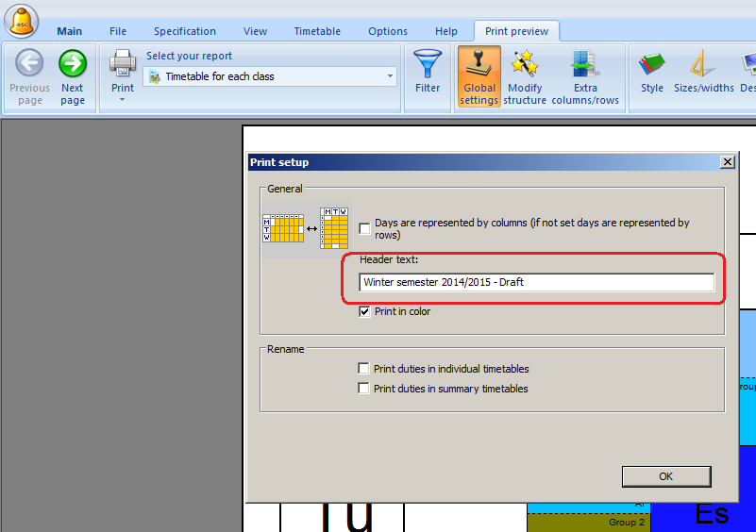This screenshot has width=756, height=532.
Task: Open the Style books icon
Action: [652, 64]
